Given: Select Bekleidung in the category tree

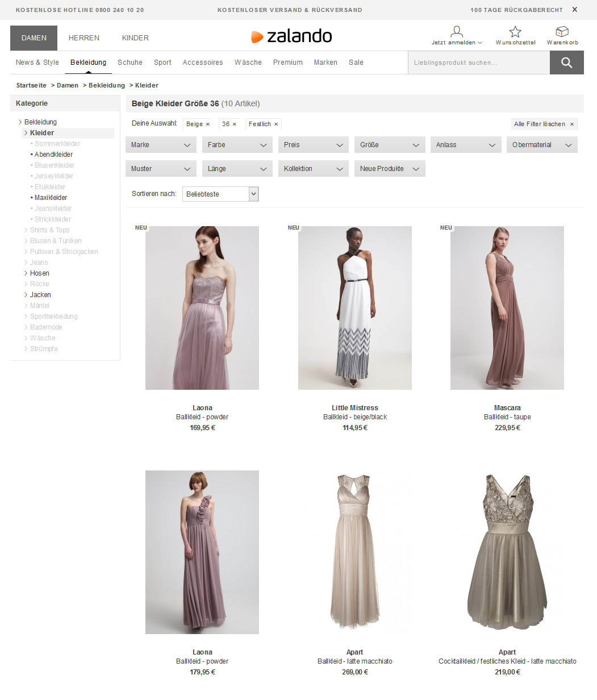Looking at the screenshot, I should (40, 122).
